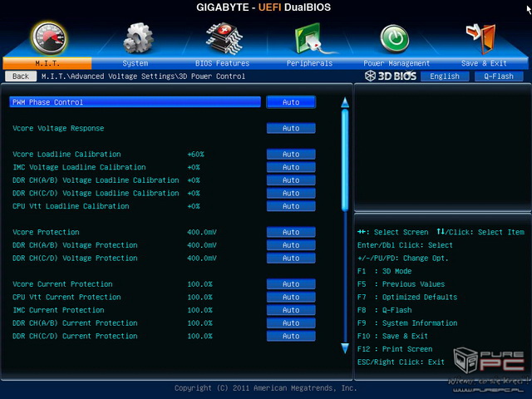Open IMC Voltage Loadline Calibration Auto dropdown
The image size is (532, 399).
click(x=291, y=167)
